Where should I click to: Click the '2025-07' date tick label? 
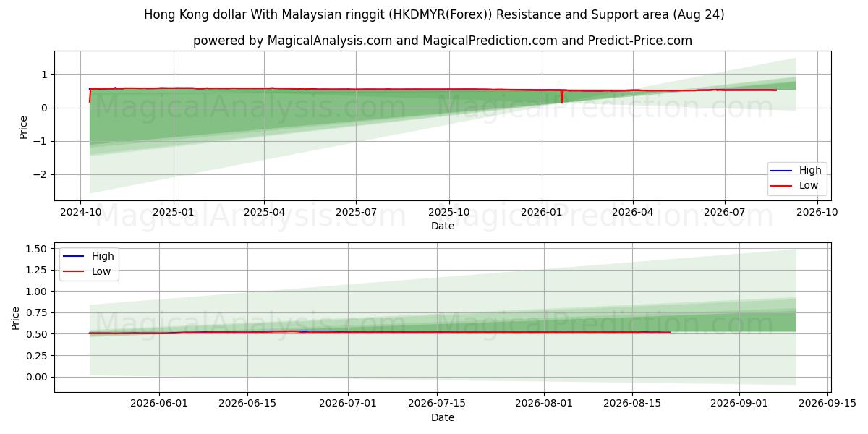pyautogui.click(x=355, y=213)
